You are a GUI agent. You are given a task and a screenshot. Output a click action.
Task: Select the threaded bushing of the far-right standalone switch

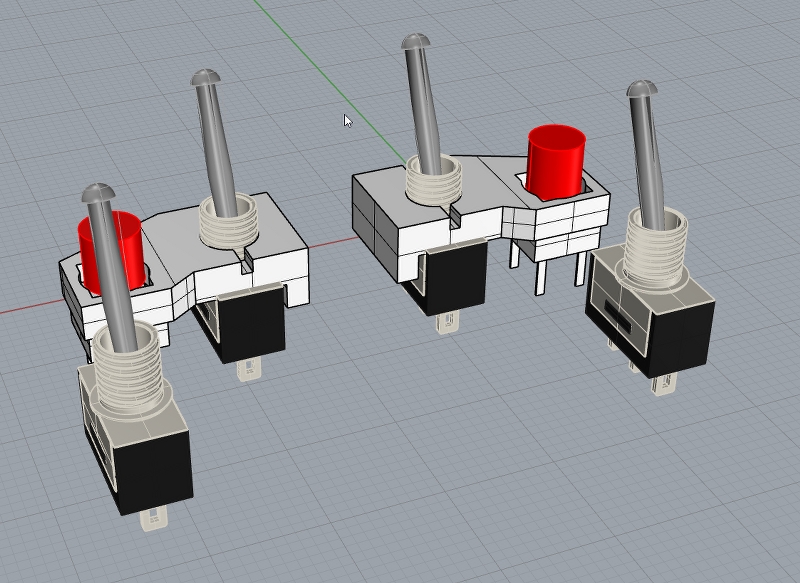pos(654,250)
